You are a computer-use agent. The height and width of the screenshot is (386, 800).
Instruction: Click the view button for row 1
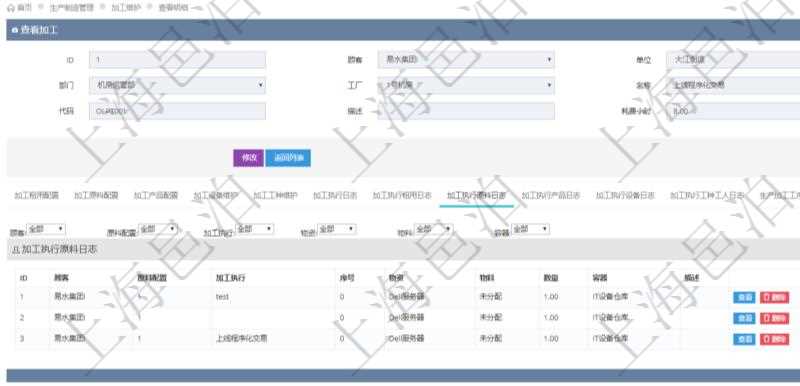(x=744, y=297)
